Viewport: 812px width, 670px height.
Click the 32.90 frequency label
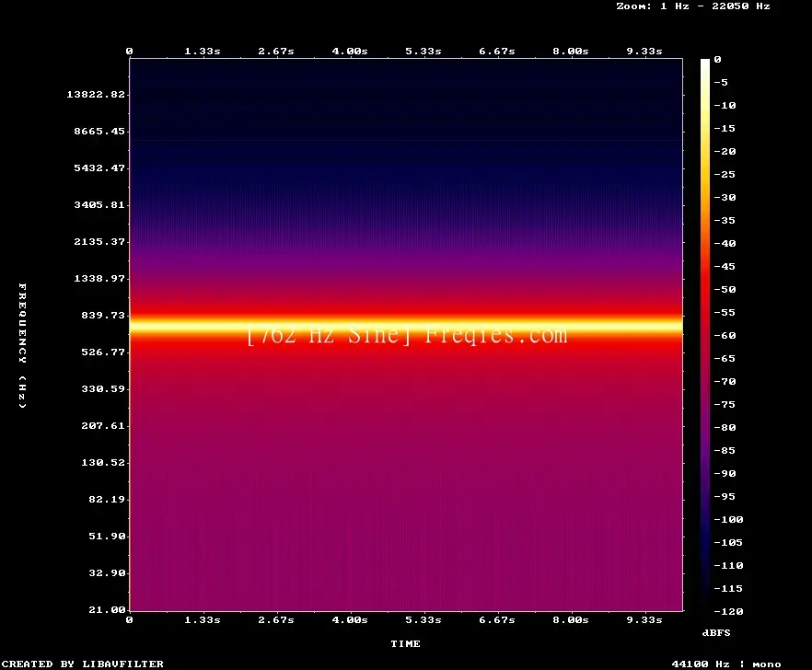(107, 572)
